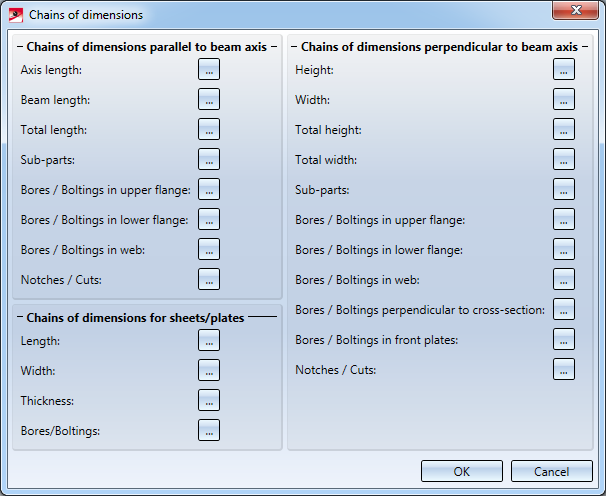Image resolution: width=606 pixels, height=496 pixels.
Task: Open Thickness ellipsis button
Action: pos(209,401)
